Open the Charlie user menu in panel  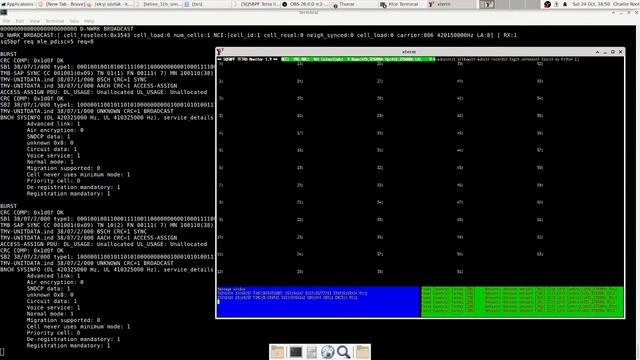coord(626,4)
